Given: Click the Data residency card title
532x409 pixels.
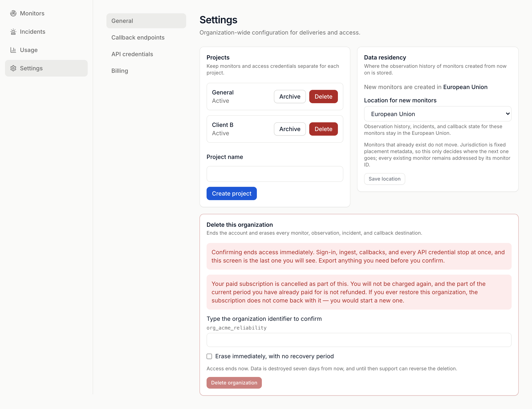Looking at the screenshot, I should point(385,57).
